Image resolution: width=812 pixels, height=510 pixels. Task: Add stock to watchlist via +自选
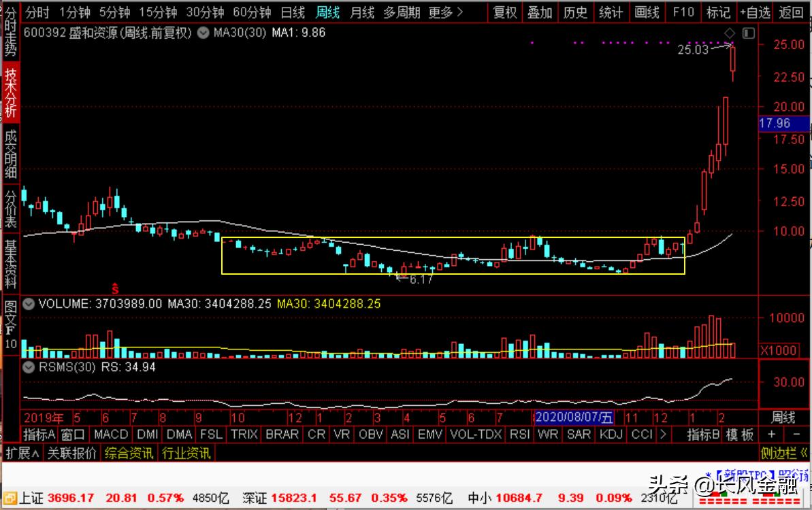coord(754,12)
